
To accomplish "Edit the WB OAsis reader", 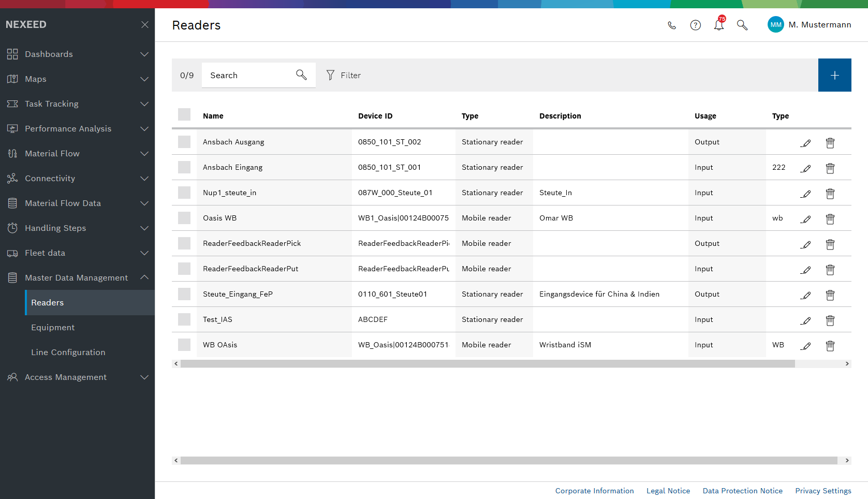I will pos(806,346).
